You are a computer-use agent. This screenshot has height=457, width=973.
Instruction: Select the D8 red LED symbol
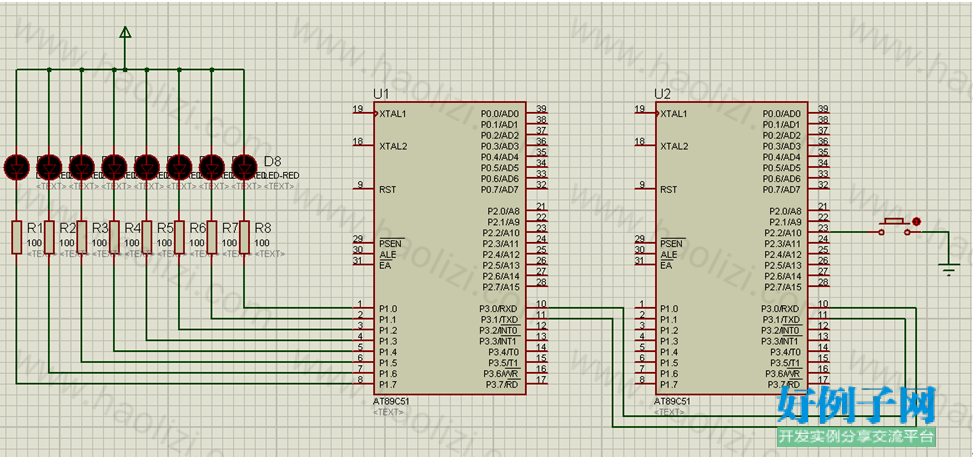coord(244,167)
